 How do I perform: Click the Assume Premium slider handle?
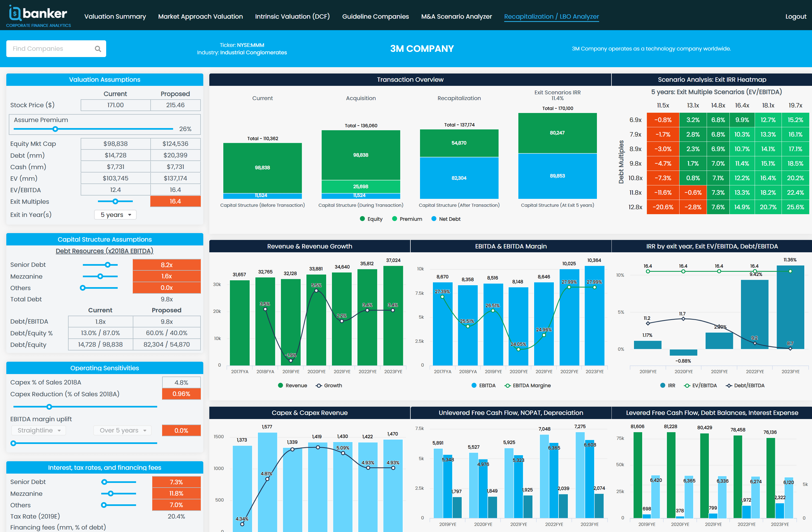pos(55,129)
